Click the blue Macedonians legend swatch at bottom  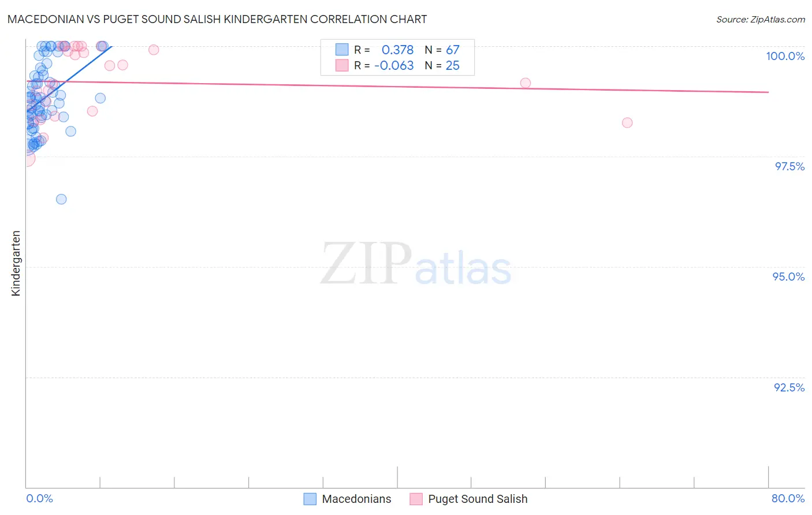310,499
